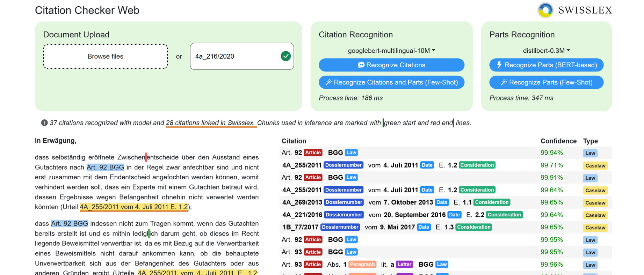Click highlighted Art. 92 BGG in first paragraph
This screenshot has width=644, height=275.
point(105,167)
